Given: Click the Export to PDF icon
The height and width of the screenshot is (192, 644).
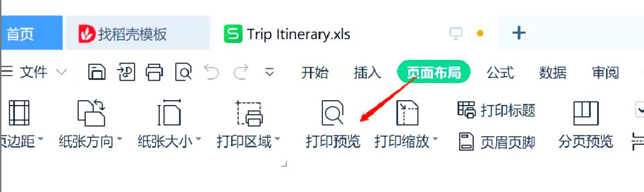Looking at the screenshot, I should [126, 72].
